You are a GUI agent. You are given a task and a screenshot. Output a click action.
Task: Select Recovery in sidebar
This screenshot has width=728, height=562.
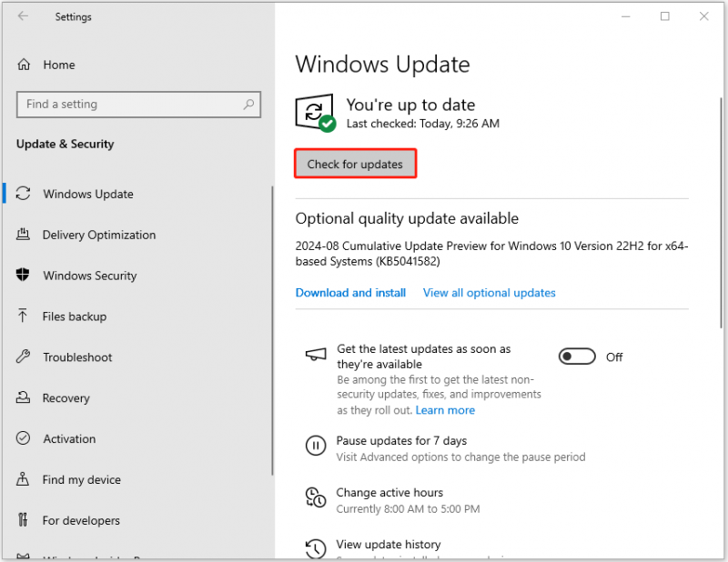pos(66,398)
